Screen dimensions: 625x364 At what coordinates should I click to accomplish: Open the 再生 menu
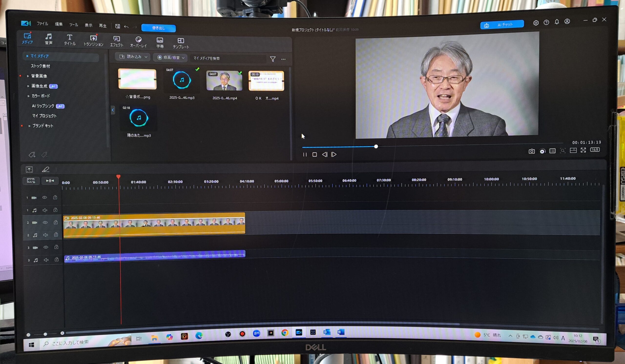tap(103, 26)
